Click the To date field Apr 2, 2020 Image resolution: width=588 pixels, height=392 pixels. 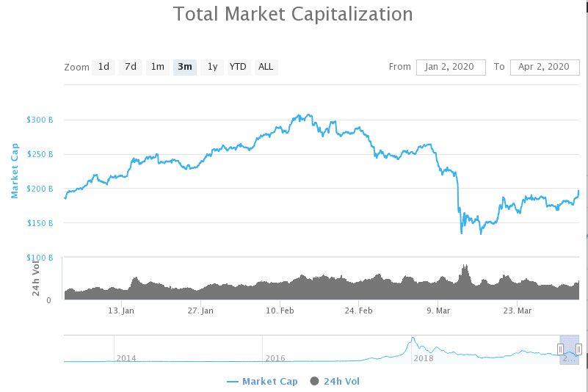[x=545, y=67]
